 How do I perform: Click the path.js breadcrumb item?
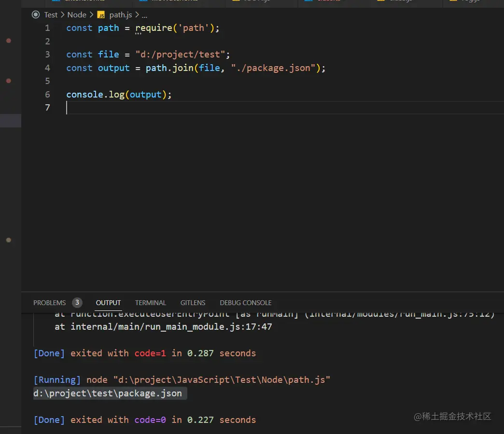tap(121, 15)
